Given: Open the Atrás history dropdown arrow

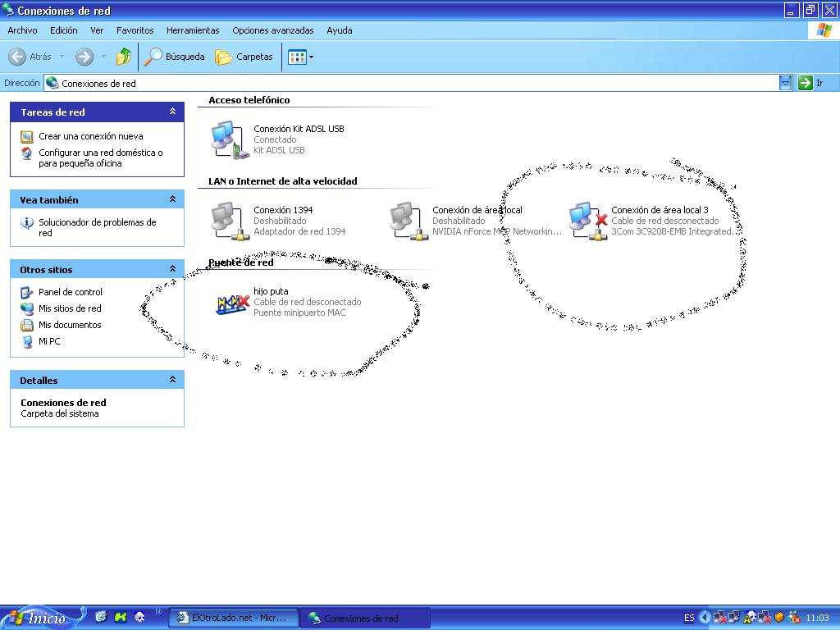Looking at the screenshot, I should point(62,57).
